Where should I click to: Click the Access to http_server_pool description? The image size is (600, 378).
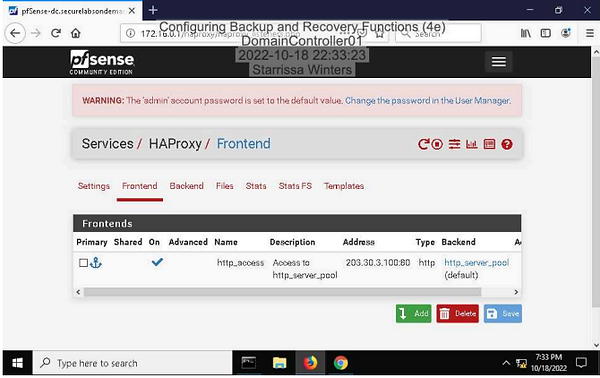click(305, 269)
